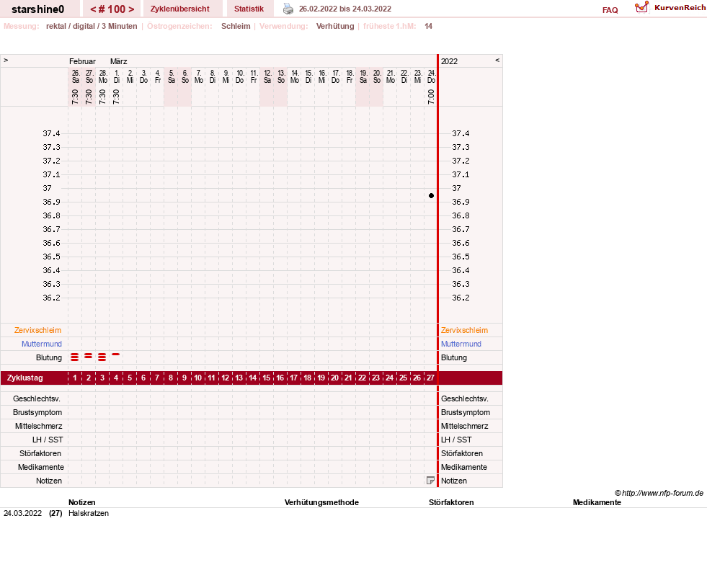This screenshot has height=588, width=707.
Task: Click the Zervixschleim label on the left
Action: coord(38,330)
